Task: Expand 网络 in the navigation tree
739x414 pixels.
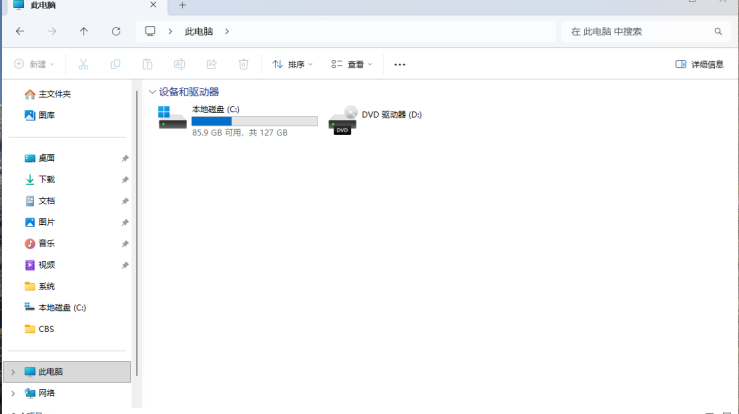Action: click(13, 393)
